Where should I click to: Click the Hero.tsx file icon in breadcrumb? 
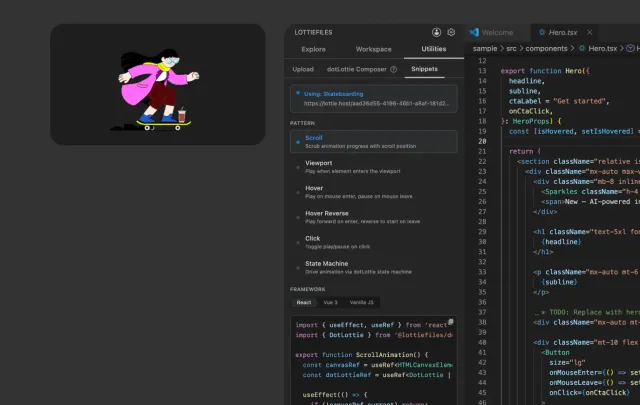582,49
